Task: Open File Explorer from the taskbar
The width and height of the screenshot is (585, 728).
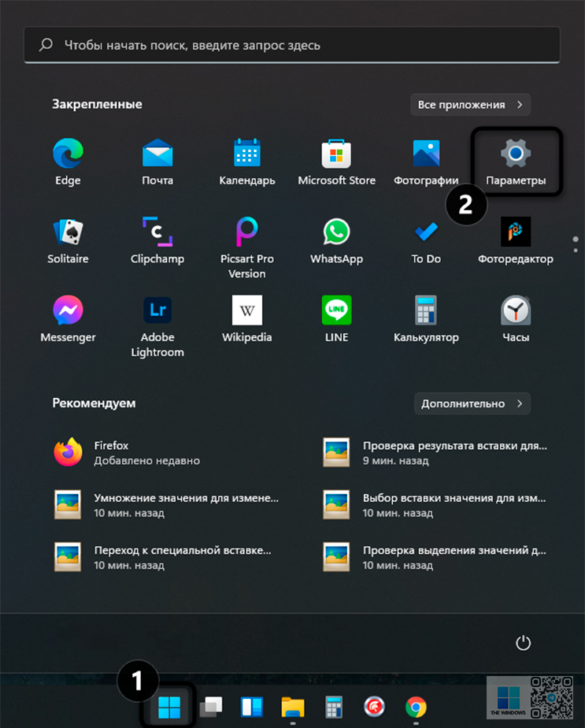Action: click(293, 707)
